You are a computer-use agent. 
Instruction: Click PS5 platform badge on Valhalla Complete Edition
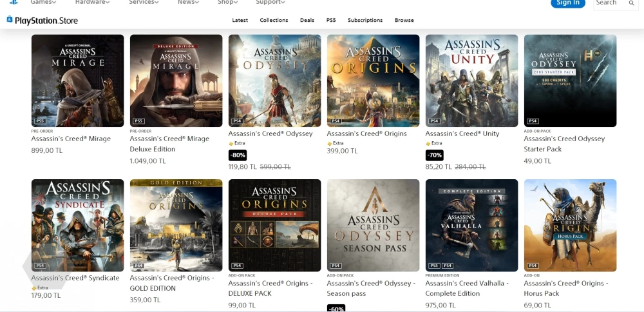(434, 266)
